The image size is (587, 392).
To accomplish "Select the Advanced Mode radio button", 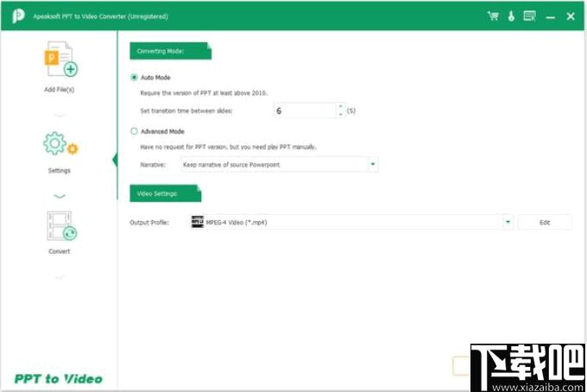I will [134, 131].
